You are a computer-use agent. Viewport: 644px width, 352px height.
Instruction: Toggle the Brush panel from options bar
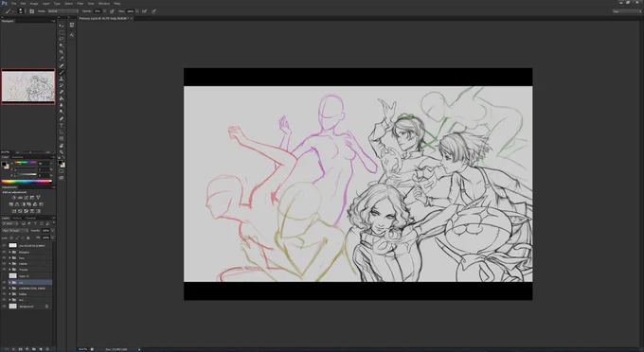31,11
